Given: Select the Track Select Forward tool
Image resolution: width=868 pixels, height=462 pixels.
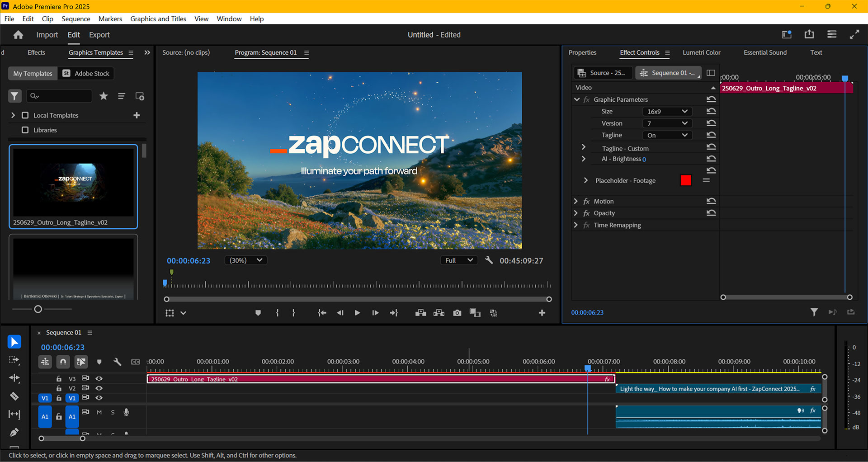Looking at the screenshot, I should pyautogui.click(x=14, y=360).
